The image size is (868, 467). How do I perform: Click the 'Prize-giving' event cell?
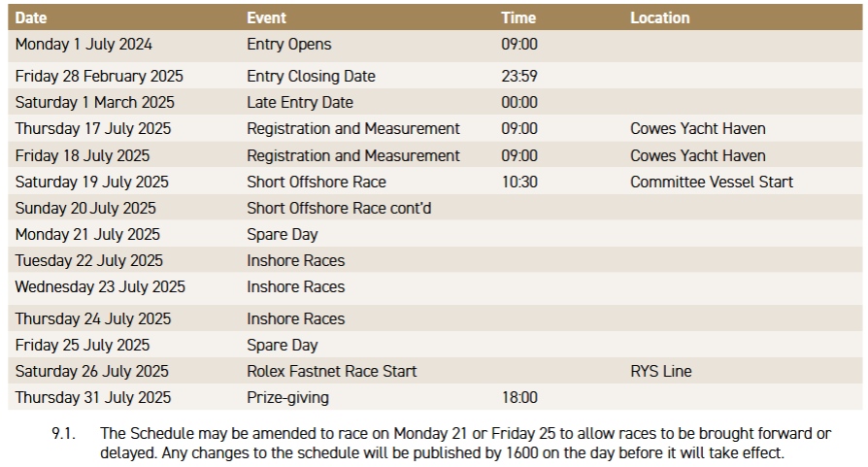click(x=287, y=398)
